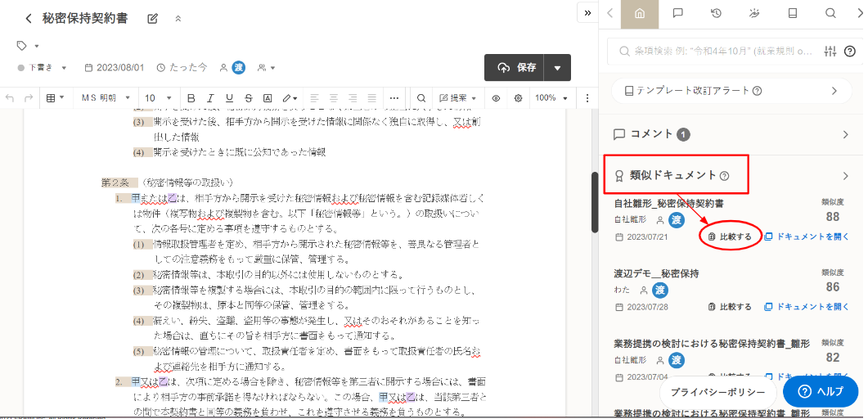The width and height of the screenshot is (868, 419).
Task: Click the search filter sliders icon
Action: pos(830,51)
